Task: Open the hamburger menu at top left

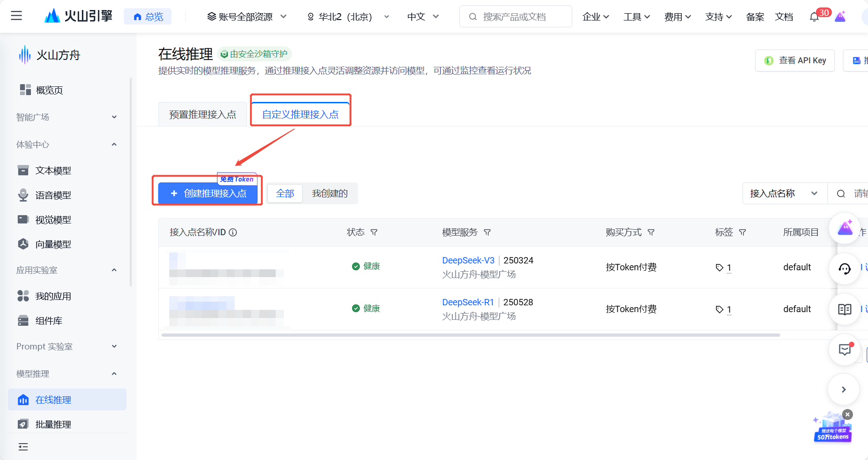Action: point(16,16)
